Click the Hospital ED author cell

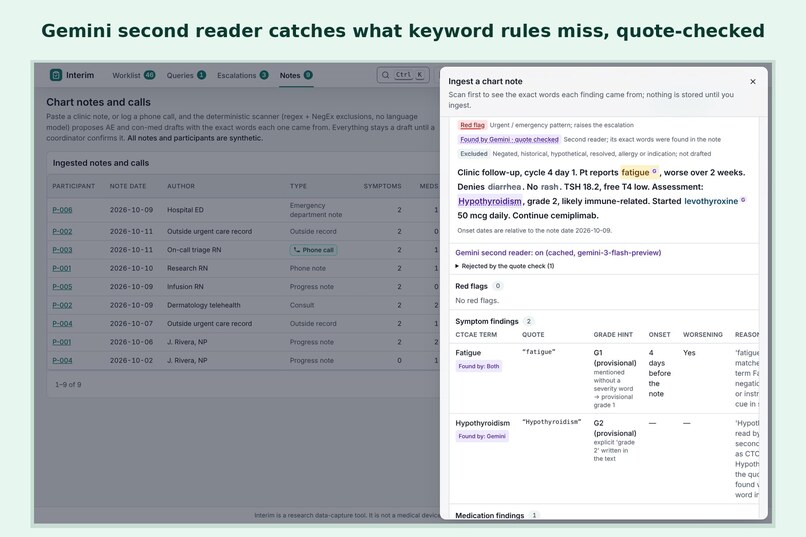click(x=185, y=210)
